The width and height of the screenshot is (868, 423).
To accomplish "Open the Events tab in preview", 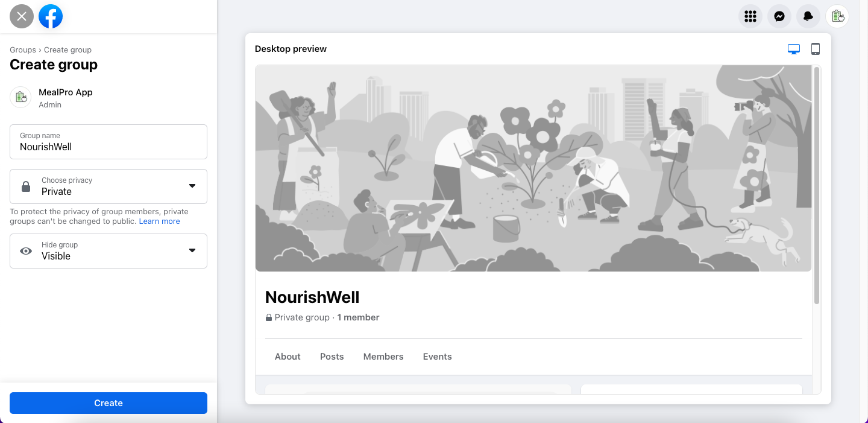I will 438,357.
